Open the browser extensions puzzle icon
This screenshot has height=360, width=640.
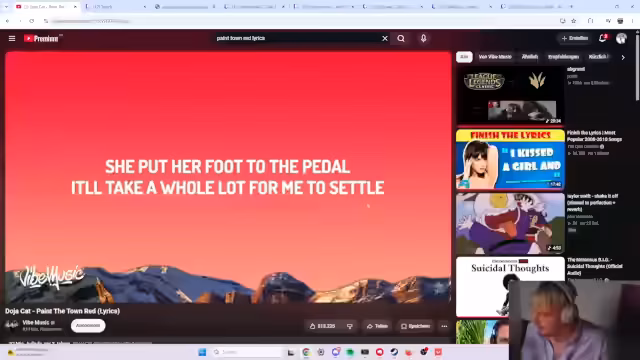click(590, 21)
